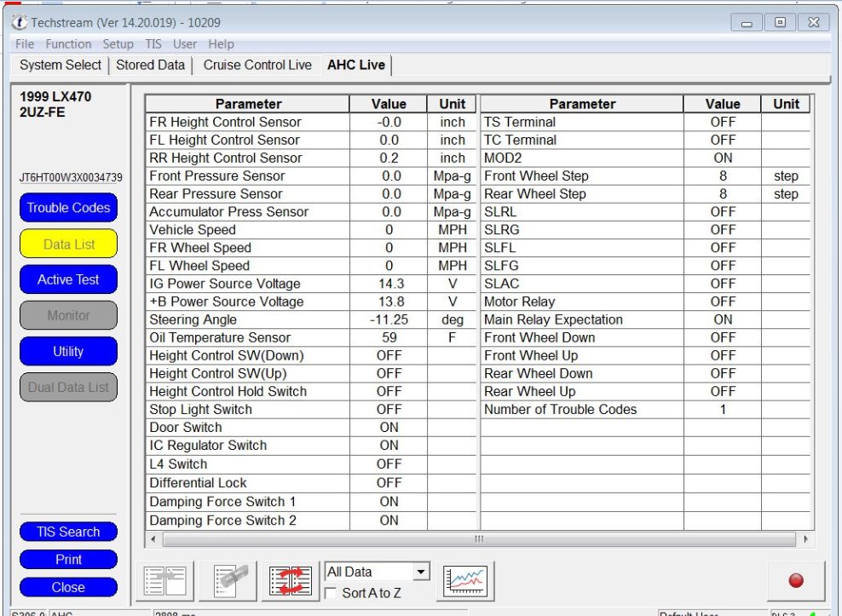Click the scrollbar right arrow

pos(805,538)
